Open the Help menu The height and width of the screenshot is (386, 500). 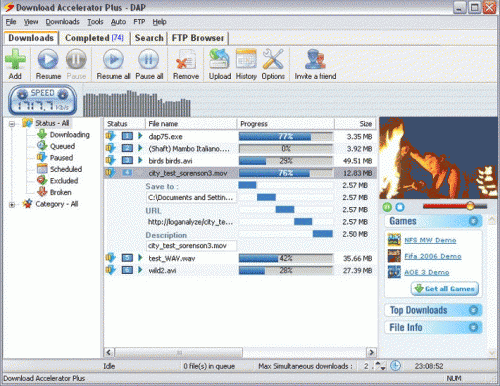click(159, 22)
